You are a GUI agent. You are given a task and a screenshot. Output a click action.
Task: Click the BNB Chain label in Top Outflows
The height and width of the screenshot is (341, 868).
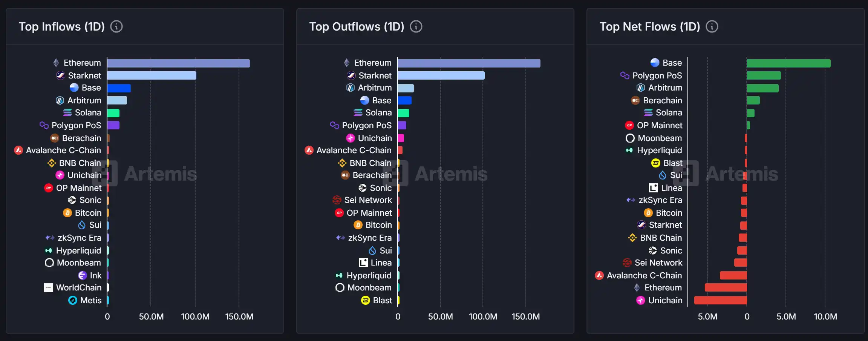[x=370, y=163]
